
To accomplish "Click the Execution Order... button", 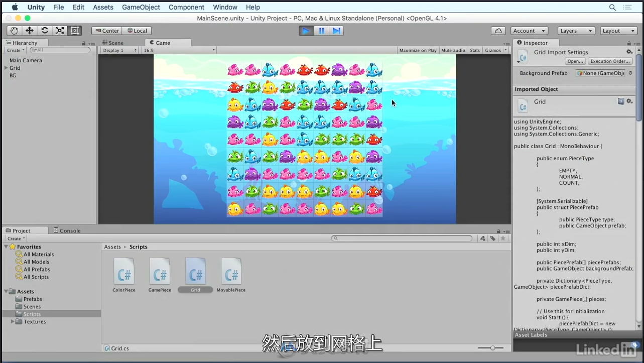I will tap(610, 61).
